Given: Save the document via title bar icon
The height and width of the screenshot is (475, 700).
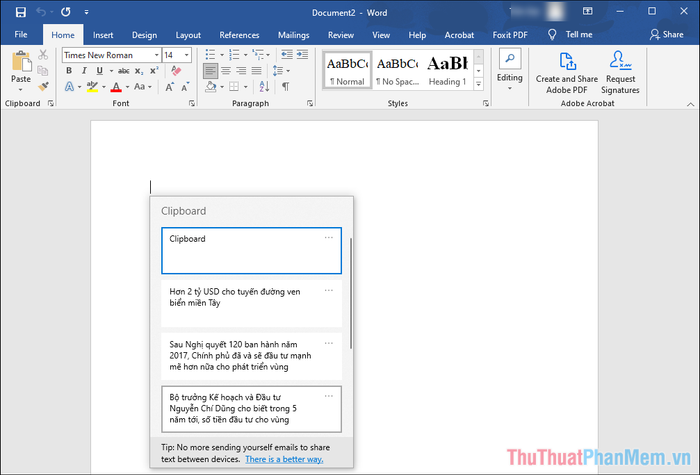Looking at the screenshot, I should point(21,12).
